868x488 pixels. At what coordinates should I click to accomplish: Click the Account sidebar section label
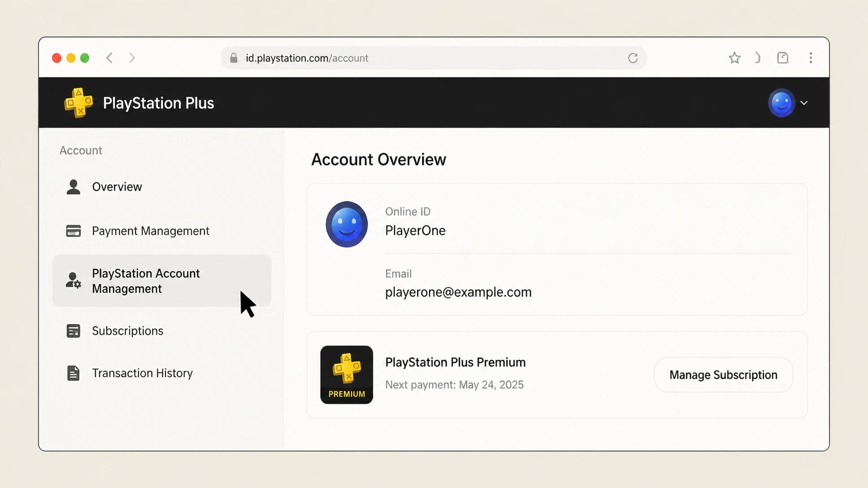(x=81, y=151)
